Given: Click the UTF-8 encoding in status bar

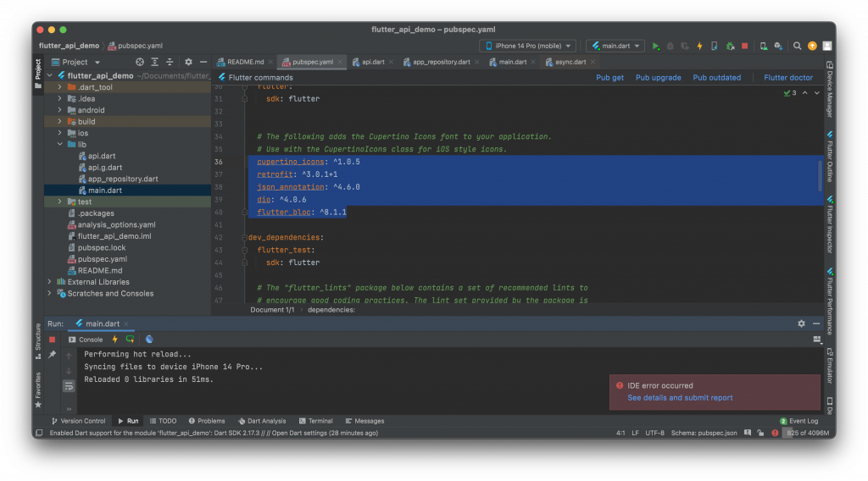Looking at the screenshot, I should (x=654, y=433).
